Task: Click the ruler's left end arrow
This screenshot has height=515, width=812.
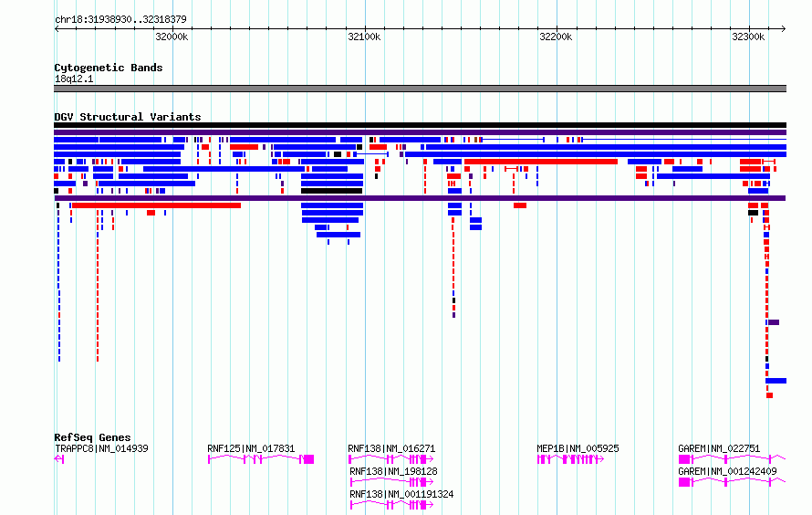Action: point(57,29)
